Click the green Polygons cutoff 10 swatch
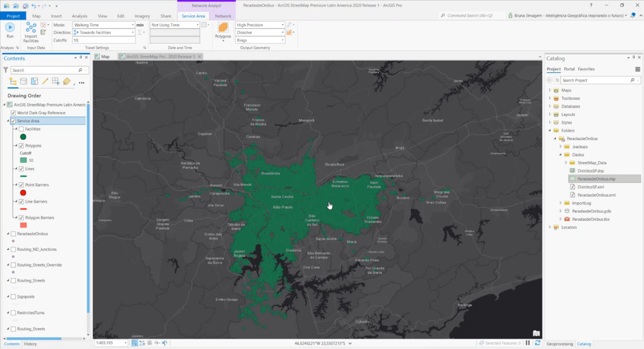Image resolution: width=644 pixels, height=349 pixels. 23,161
